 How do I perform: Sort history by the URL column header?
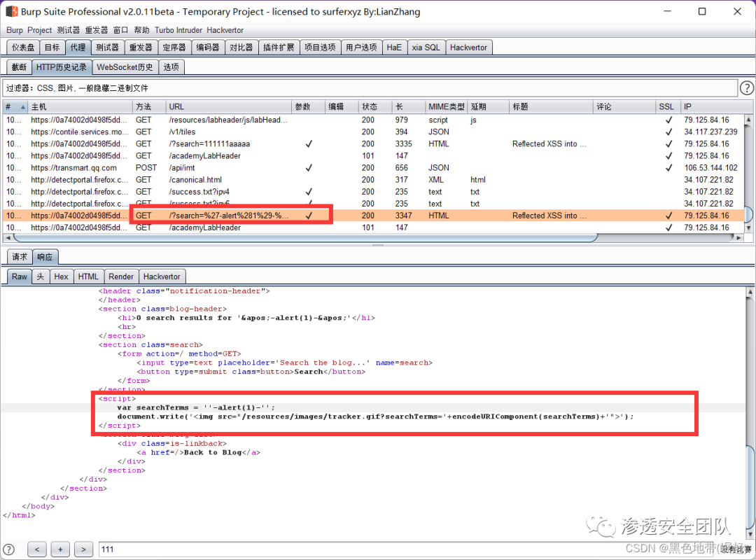coord(228,106)
